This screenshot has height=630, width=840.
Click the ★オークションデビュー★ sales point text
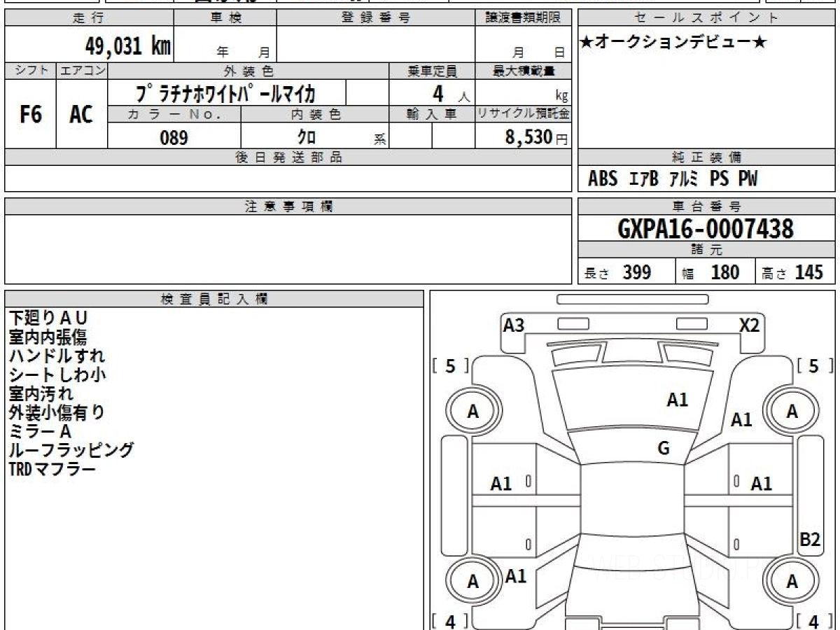tap(673, 43)
